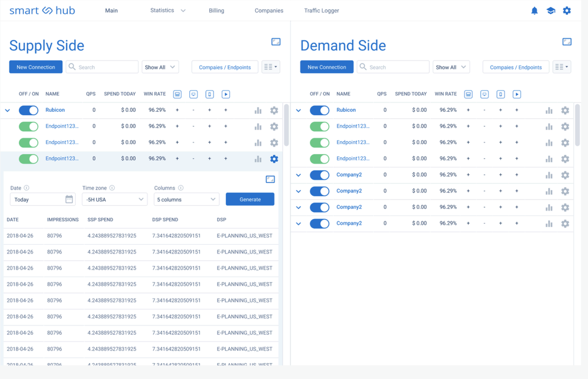Image resolution: width=588 pixels, height=379 pixels.
Task: Open the Companies page
Action: (x=269, y=11)
